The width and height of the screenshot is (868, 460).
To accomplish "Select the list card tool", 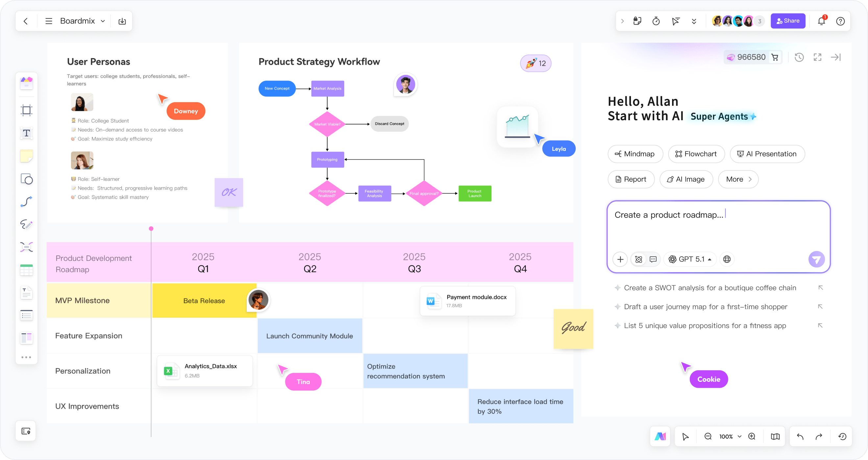I will coord(26,315).
